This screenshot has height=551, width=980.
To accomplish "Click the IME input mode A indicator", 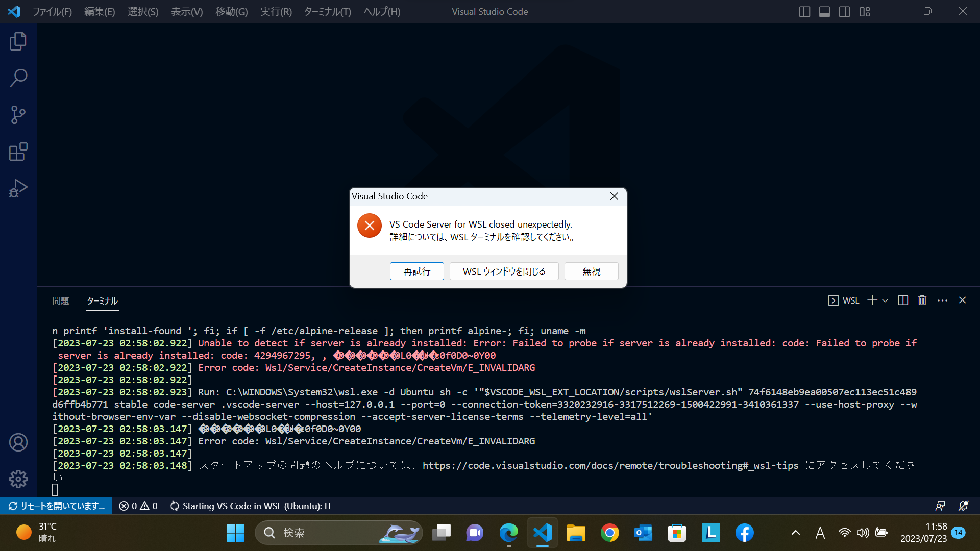I will pyautogui.click(x=820, y=533).
